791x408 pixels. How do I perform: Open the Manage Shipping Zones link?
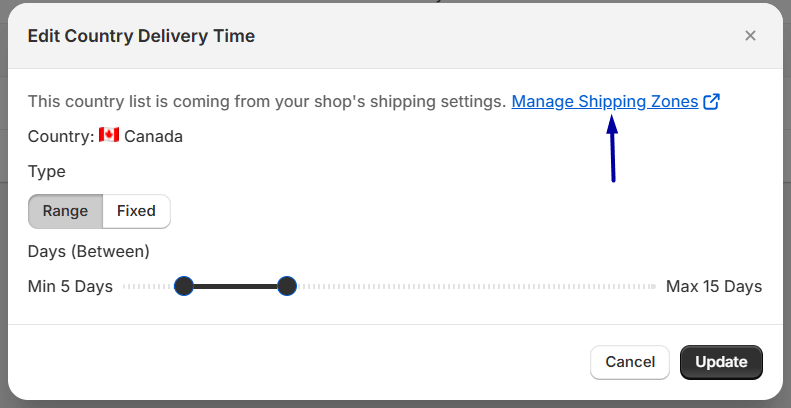pos(604,101)
